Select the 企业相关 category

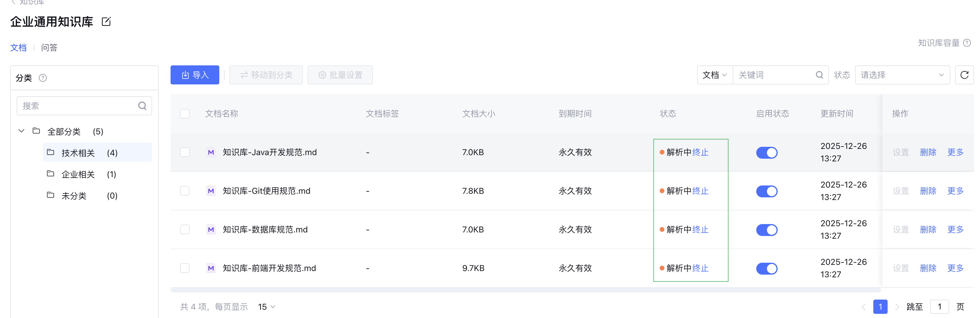78,174
